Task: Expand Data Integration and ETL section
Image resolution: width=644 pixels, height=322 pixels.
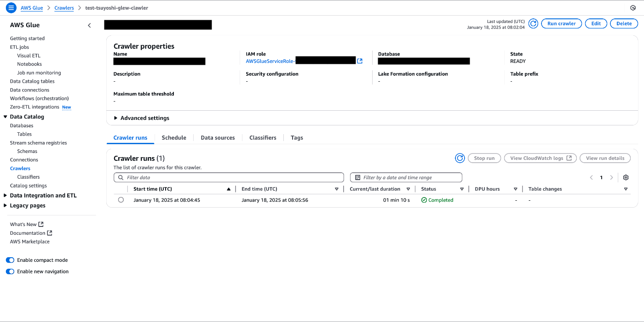Action: 5,195
